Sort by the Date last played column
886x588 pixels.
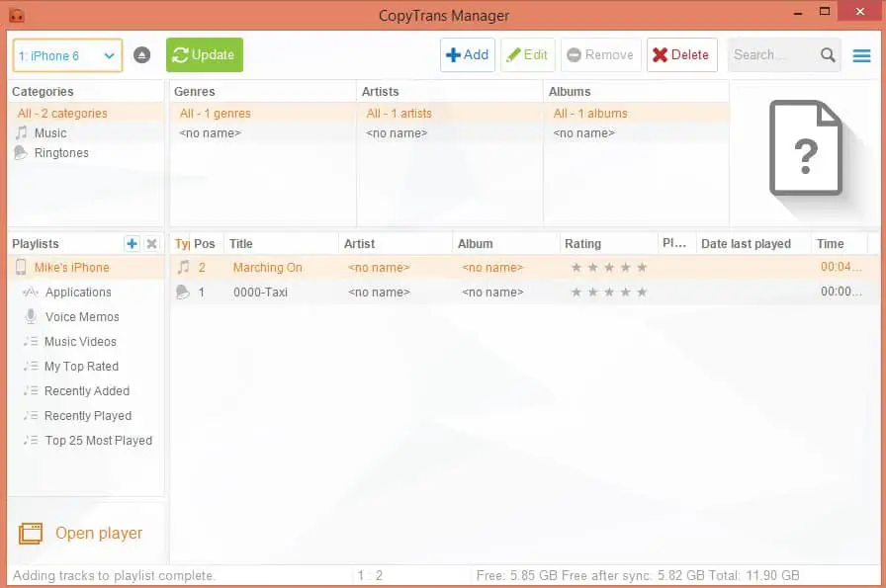(753, 243)
